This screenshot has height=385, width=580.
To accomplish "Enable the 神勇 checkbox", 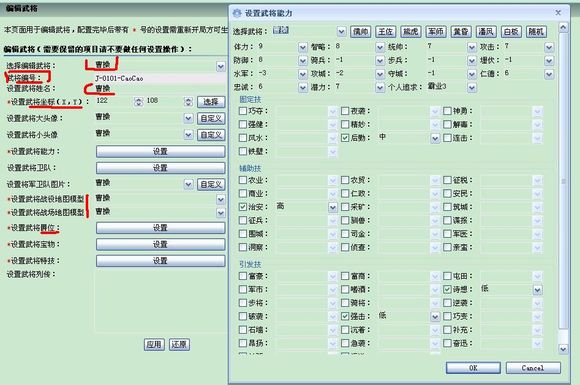I will (447, 111).
